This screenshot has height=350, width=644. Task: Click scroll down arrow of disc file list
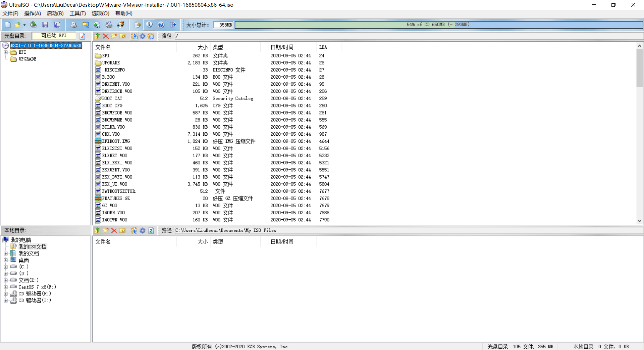coord(639,221)
